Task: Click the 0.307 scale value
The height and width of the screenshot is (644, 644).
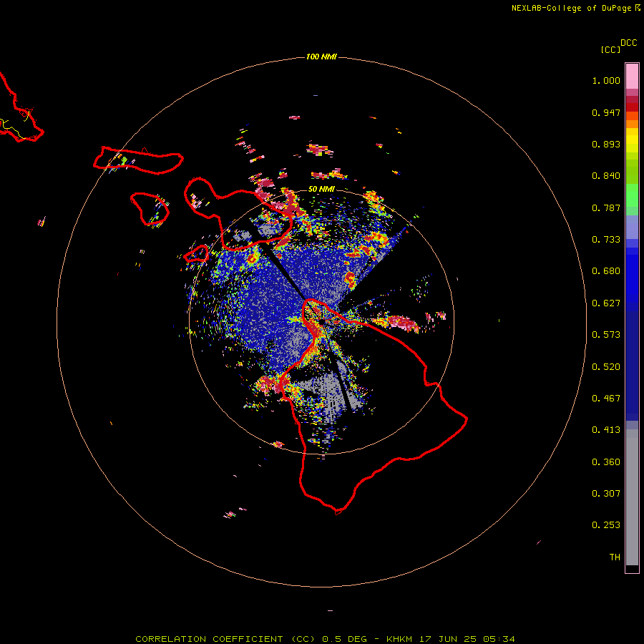Action: (x=606, y=494)
